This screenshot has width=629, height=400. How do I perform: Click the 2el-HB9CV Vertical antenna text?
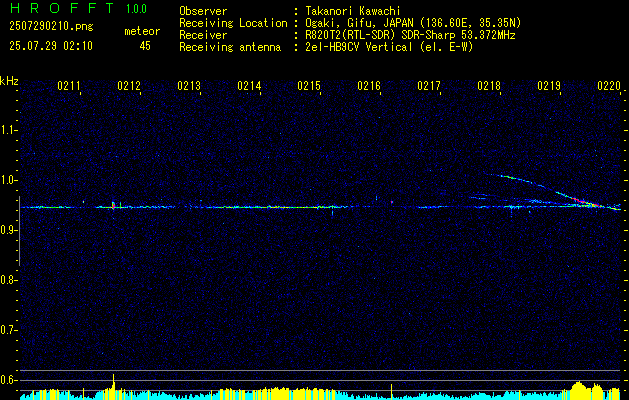coord(389,47)
